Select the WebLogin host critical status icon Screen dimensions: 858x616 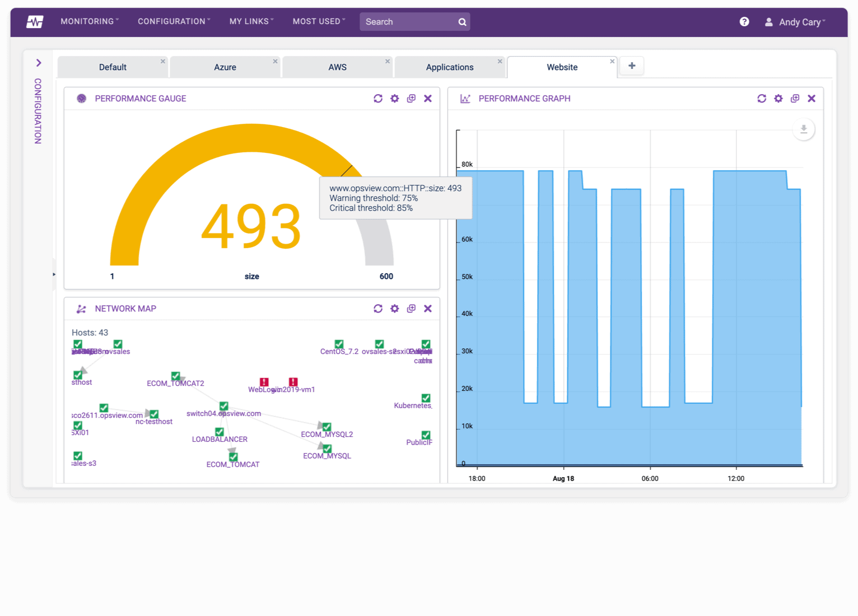264,382
